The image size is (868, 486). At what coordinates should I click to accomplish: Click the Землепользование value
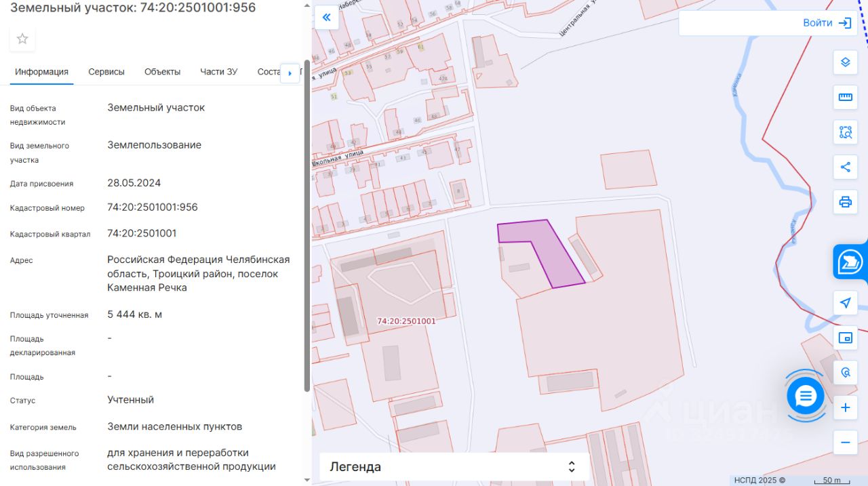pos(154,145)
